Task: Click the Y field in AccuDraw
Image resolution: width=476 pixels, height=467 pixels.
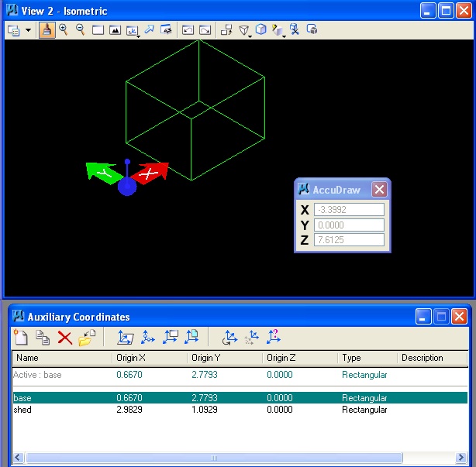Action: point(349,225)
